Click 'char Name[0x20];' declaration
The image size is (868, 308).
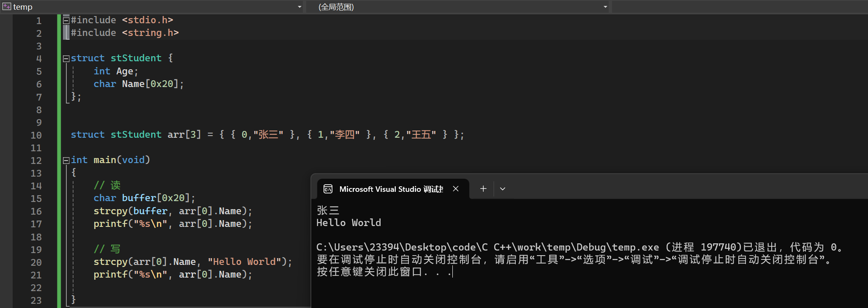pyautogui.click(x=139, y=84)
